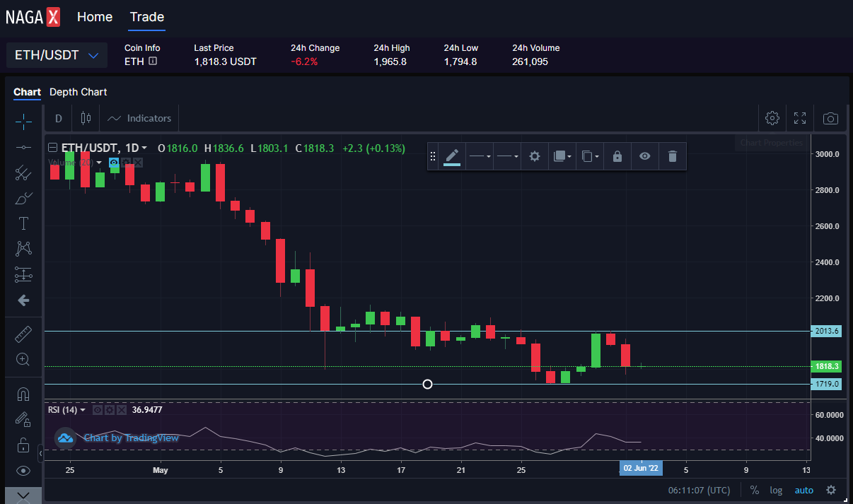The image size is (853, 504).
Task: Click the back arrow icon in sidebar
Action: click(23, 300)
